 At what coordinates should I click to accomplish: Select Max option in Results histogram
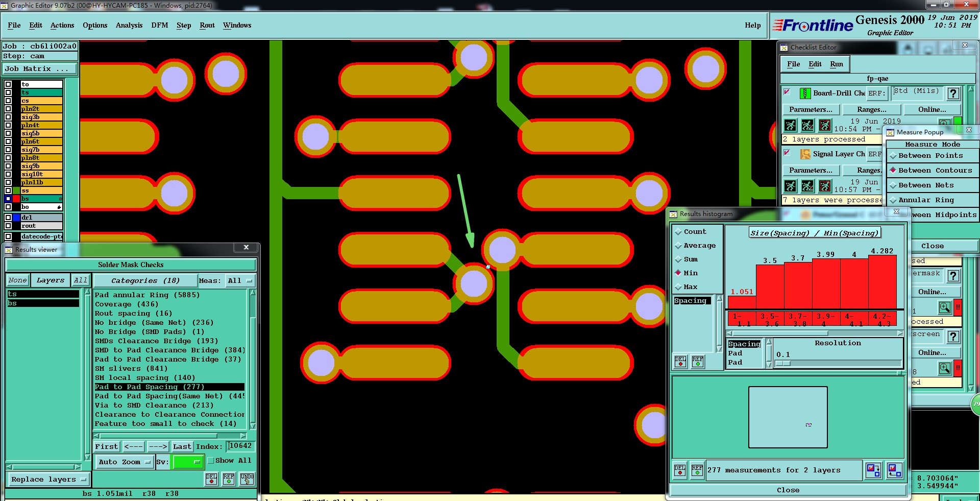point(687,287)
